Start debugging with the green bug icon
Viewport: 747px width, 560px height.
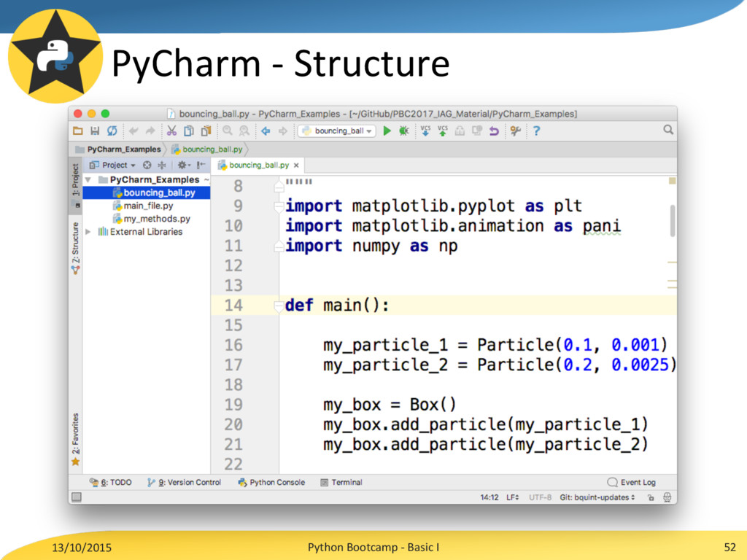click(404, 131)
